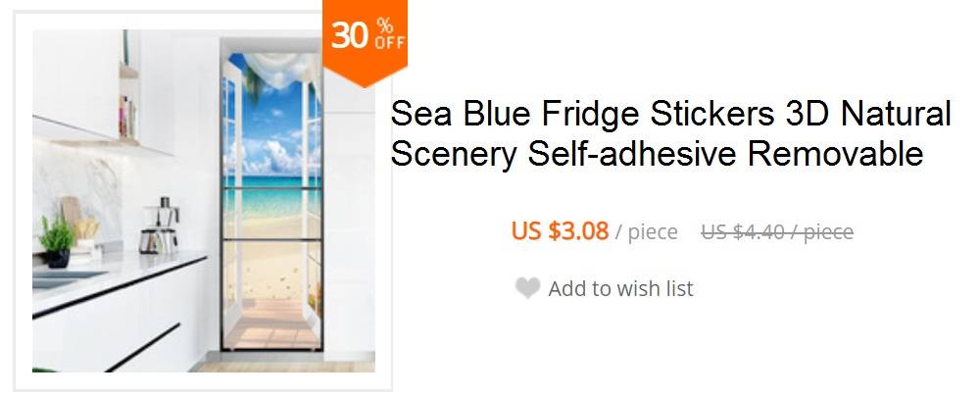Viewport: 980px width, 397px height.
Task: Open the Sea Blue Fridge Stickers product title
Action: (x=670, y=133)
